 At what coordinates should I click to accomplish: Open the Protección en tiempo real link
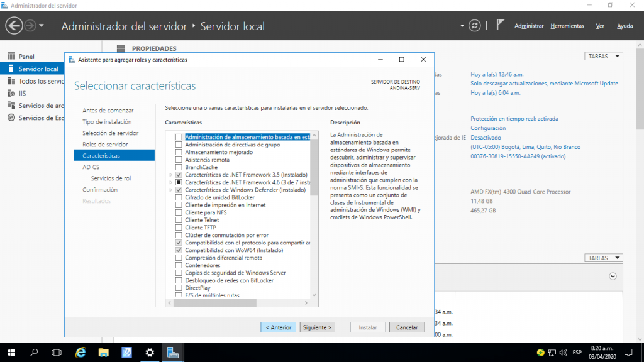[x=514, y=119]
